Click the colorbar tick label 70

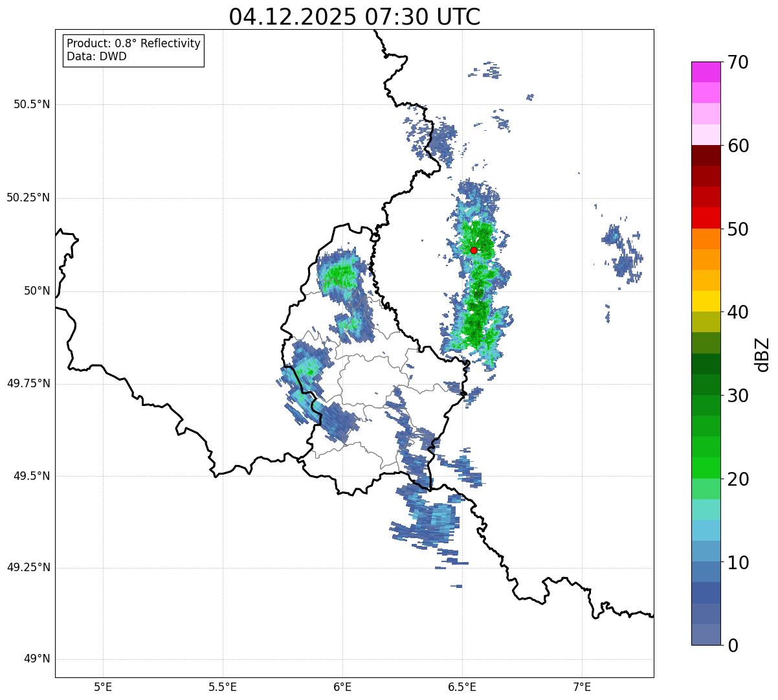pyautogui.click(x=738, y=62)
